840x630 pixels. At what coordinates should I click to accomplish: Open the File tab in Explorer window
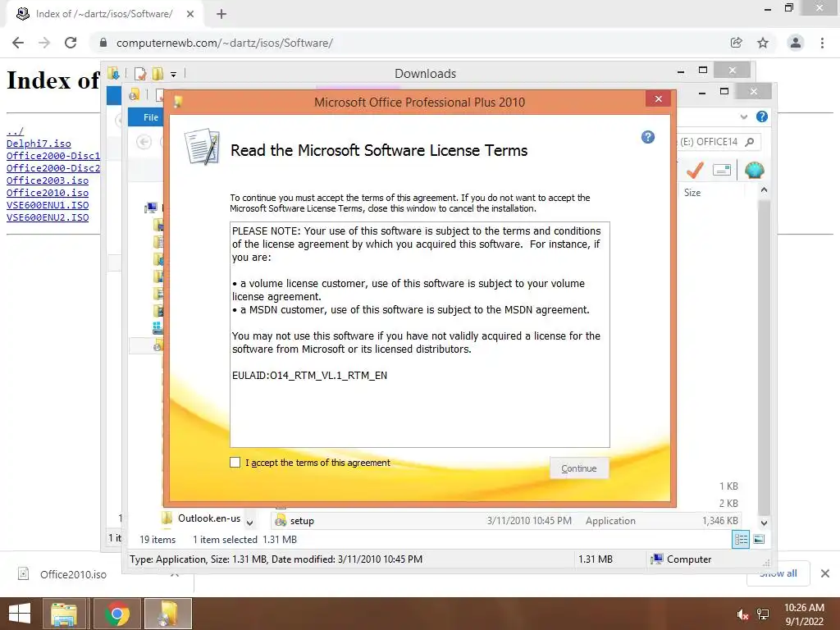(151, 117)
